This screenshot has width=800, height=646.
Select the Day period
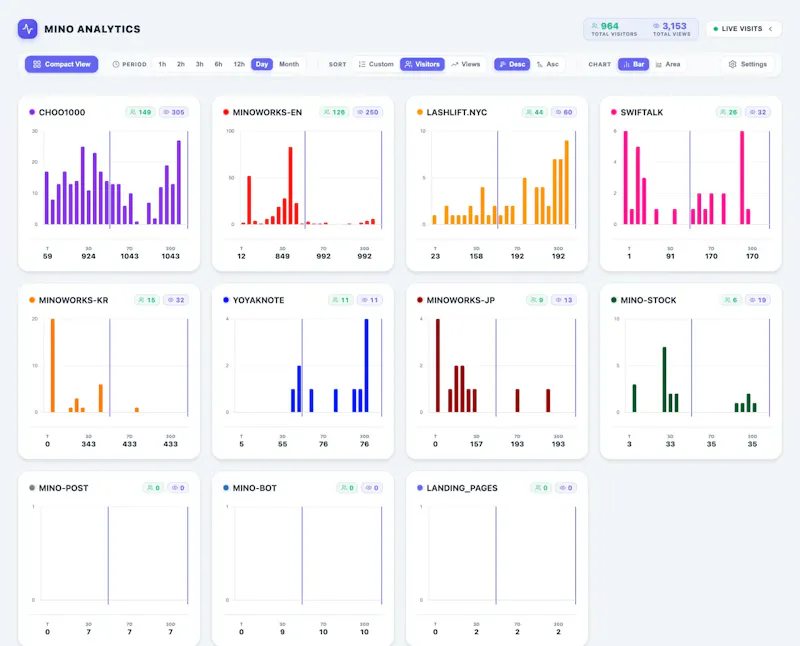[262, 64]
